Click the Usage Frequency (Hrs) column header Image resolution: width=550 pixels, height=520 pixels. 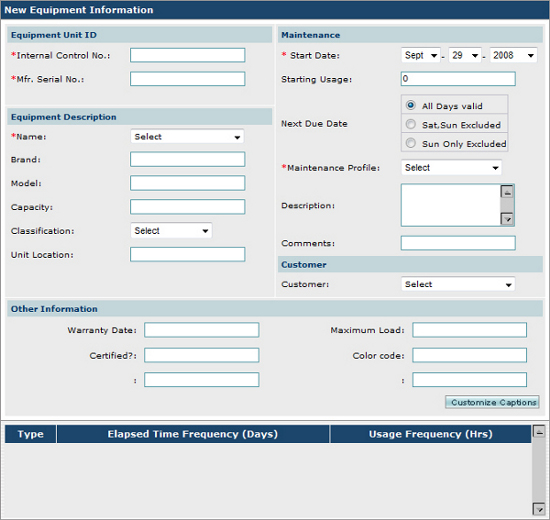pyautogui.click(x=430, y=434)
